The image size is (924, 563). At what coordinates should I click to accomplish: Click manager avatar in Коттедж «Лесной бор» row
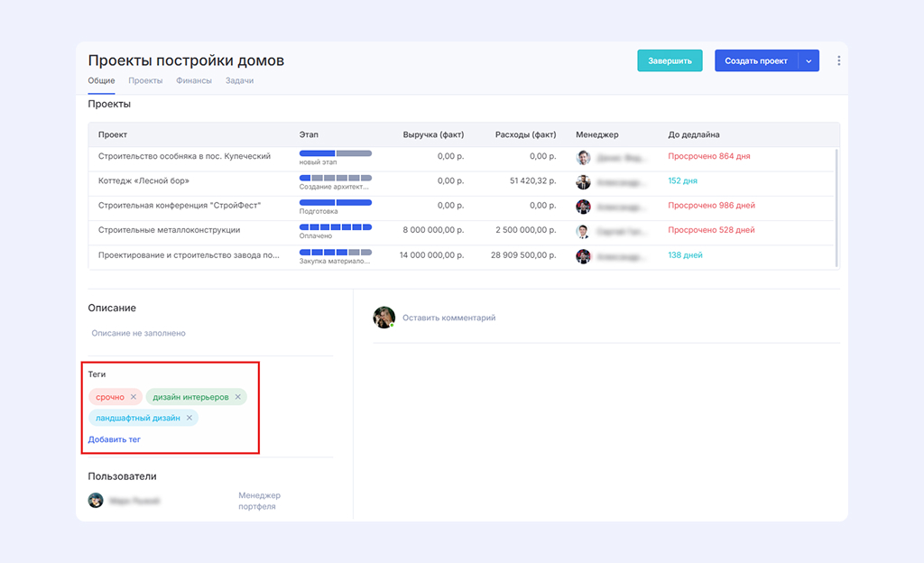[x=583, y=181]
